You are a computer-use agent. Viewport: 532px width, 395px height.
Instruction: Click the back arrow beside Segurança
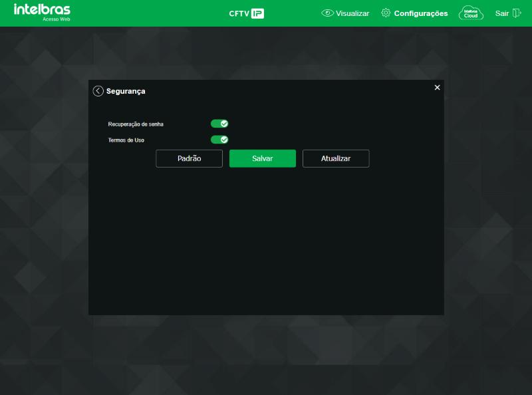pyautogui.click(x=98, y=91)
